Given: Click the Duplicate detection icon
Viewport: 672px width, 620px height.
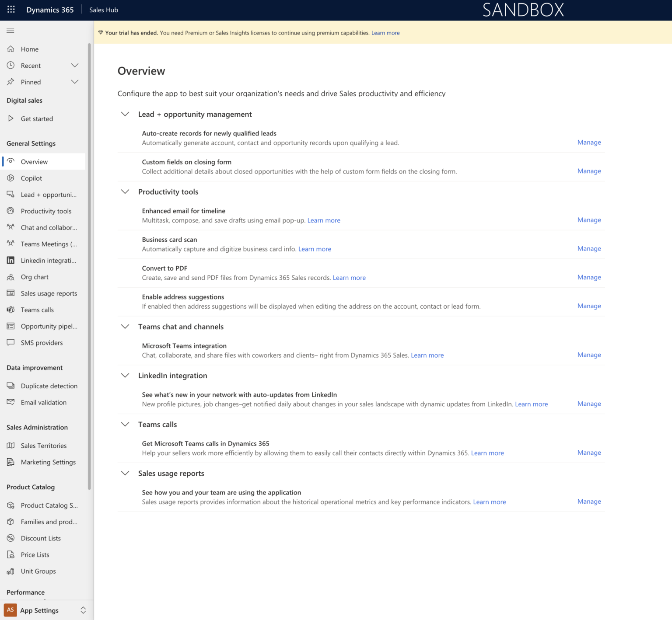Looking at the screenshot, I should pos(10,386).
